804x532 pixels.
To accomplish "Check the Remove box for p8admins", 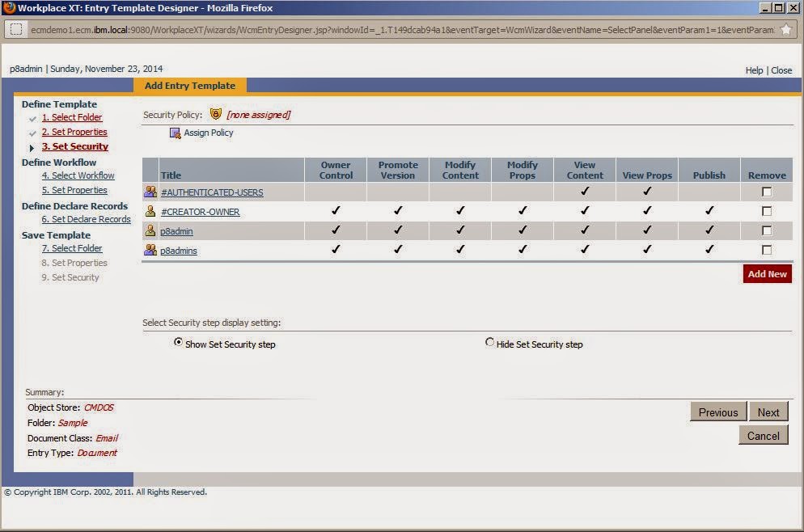I will click(765, 250).
